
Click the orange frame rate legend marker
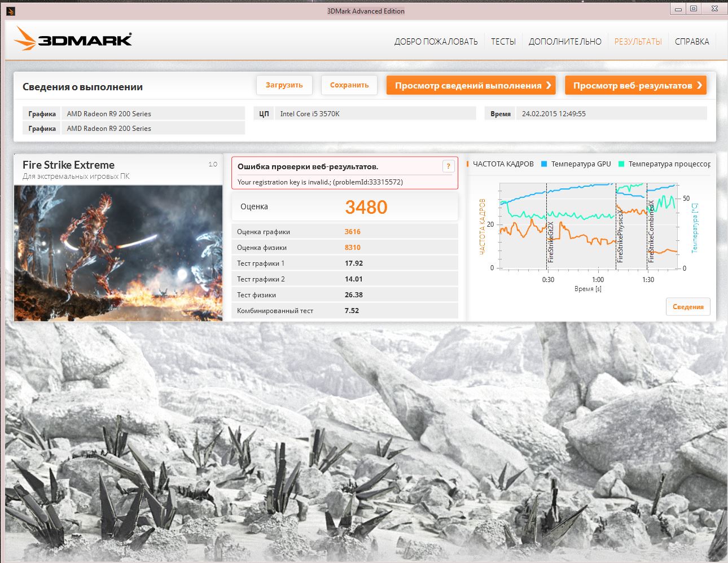pyautogui.click(x=468, y=164)
